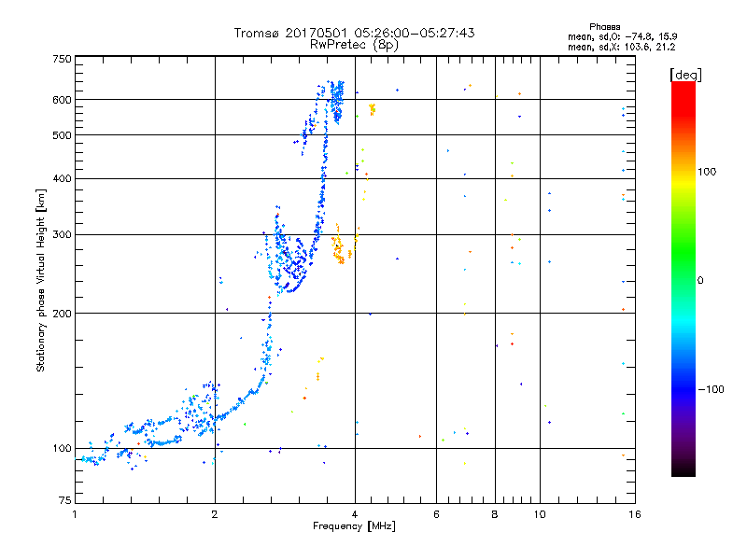Click the "mean, sd,O: -74.8, 15.9" line
Image resolution: width=747 pixels, height=560 pixels.
point(622,36)
